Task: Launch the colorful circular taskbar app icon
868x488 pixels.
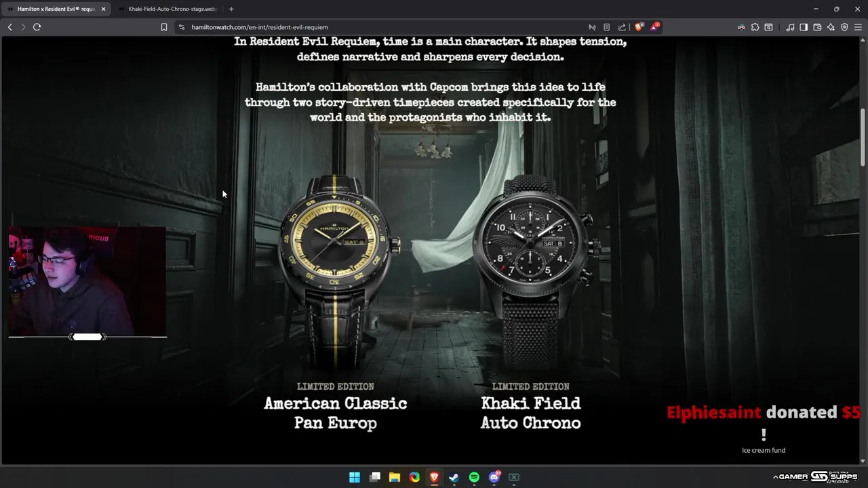Action: pos(414,477)
